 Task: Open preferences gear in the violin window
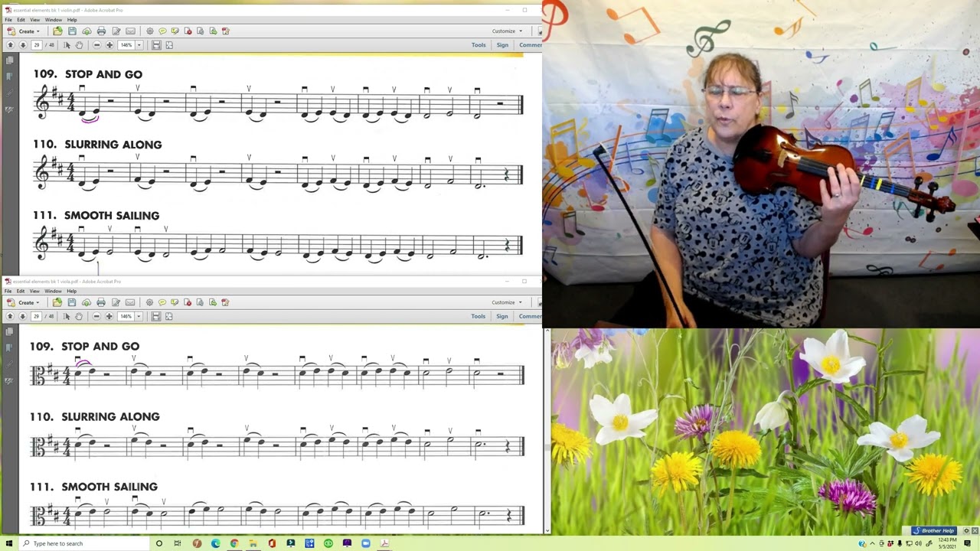point(149,31)
